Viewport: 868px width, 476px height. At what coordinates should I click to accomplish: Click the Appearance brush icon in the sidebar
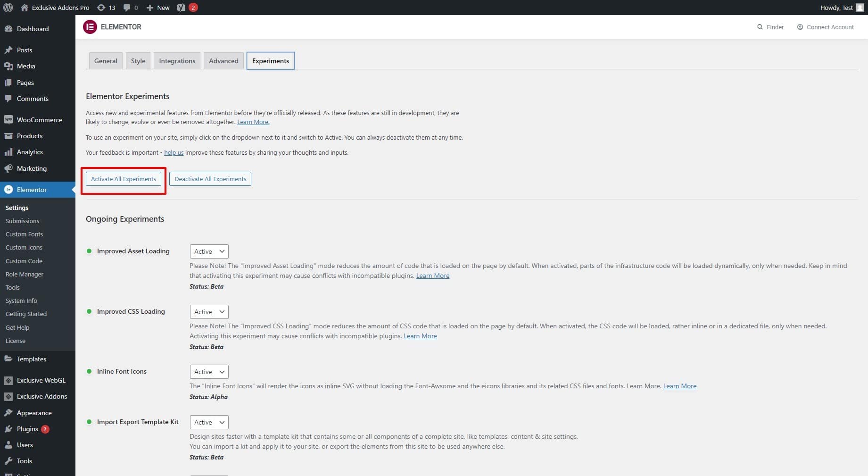click(x=8, y=413)
